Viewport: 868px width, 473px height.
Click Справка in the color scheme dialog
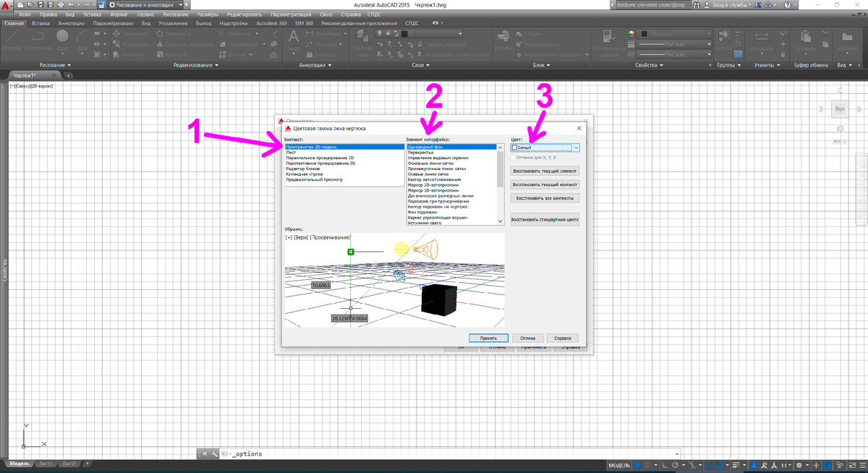[x=562, y=338]
